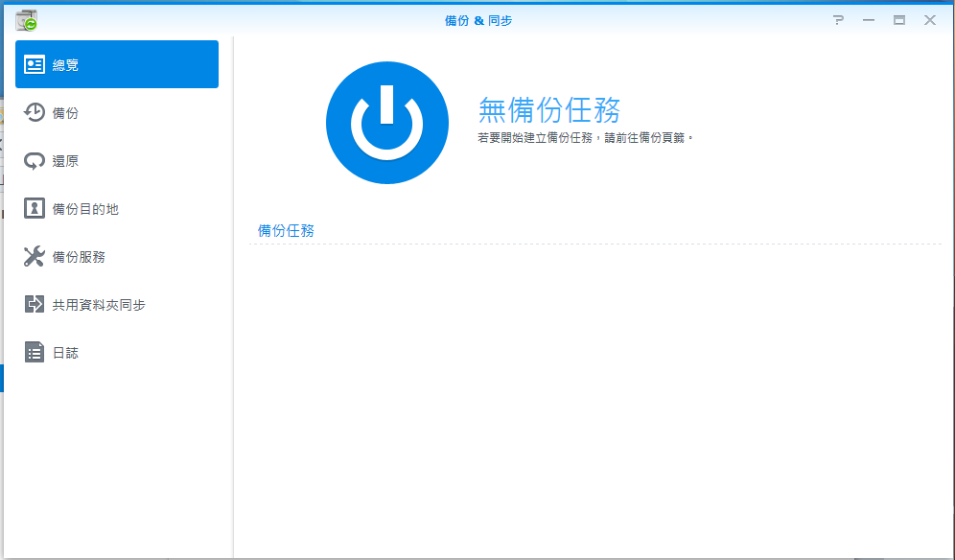Screen dimensions: 955x560
Task: Open the 備份目的地 section
Action: [117, 209]
